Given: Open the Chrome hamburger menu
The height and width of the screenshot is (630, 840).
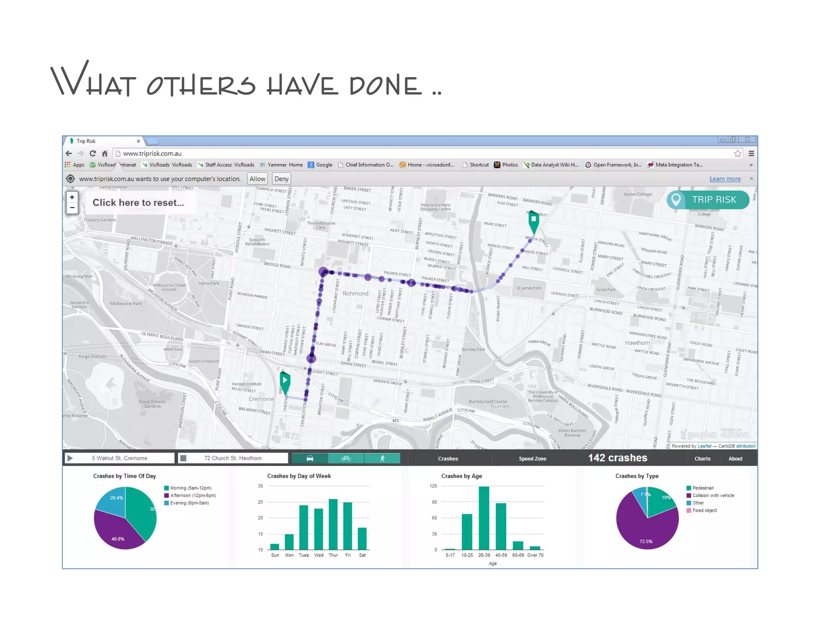Looking at the screenshot, I should tap(751, 153).
